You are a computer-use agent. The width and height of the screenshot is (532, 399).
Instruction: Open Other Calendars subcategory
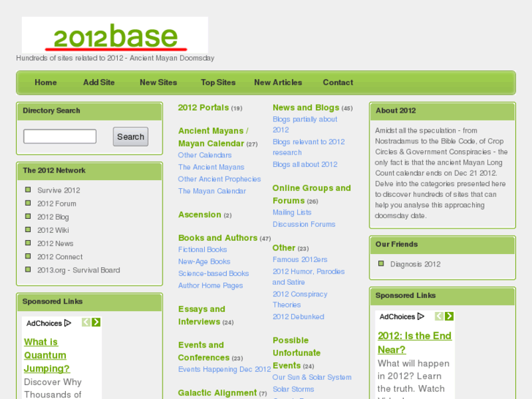pos(205,155)
